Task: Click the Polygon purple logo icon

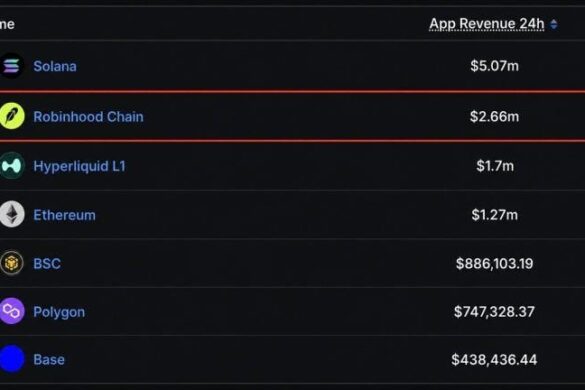Action: (12, 311)
